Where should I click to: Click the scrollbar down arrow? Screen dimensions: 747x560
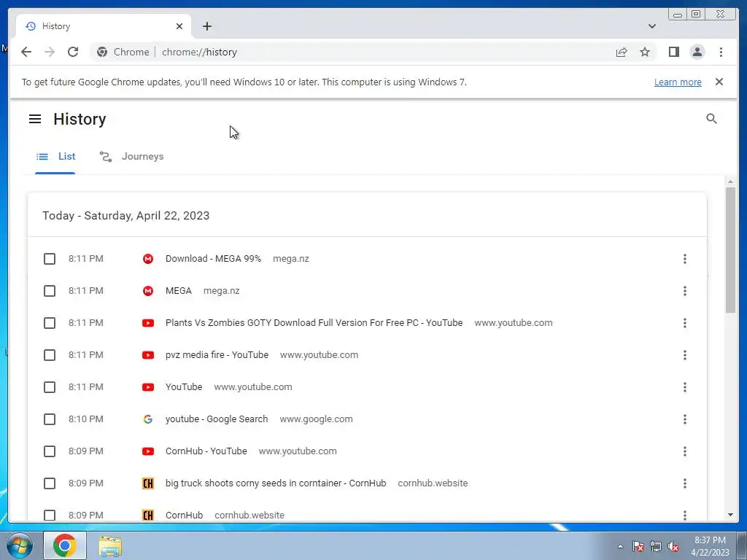coord(730,515)
